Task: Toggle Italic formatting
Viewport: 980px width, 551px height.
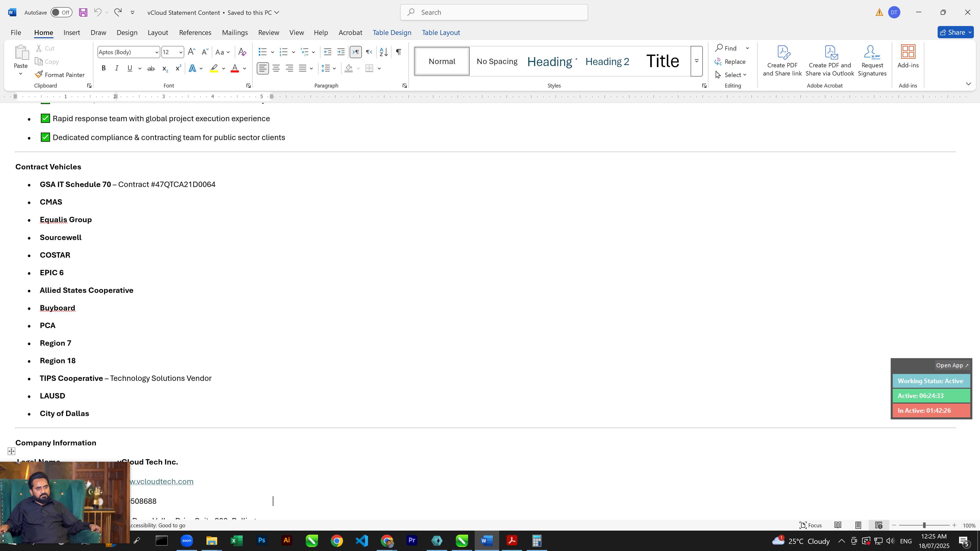Action: pyautogui.click(x=117, y=68)
